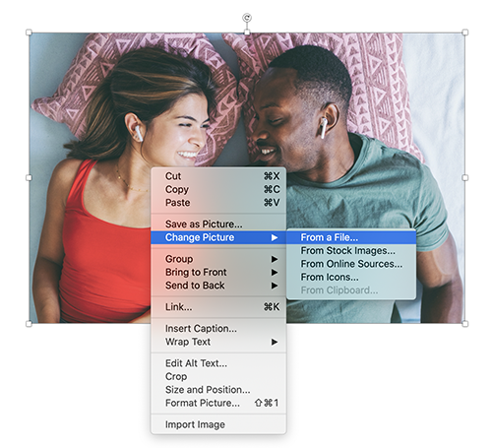Viewport: 492px width, 448px height.
Task: Click Save as Picture... menu entry
Action: (218, 224)
